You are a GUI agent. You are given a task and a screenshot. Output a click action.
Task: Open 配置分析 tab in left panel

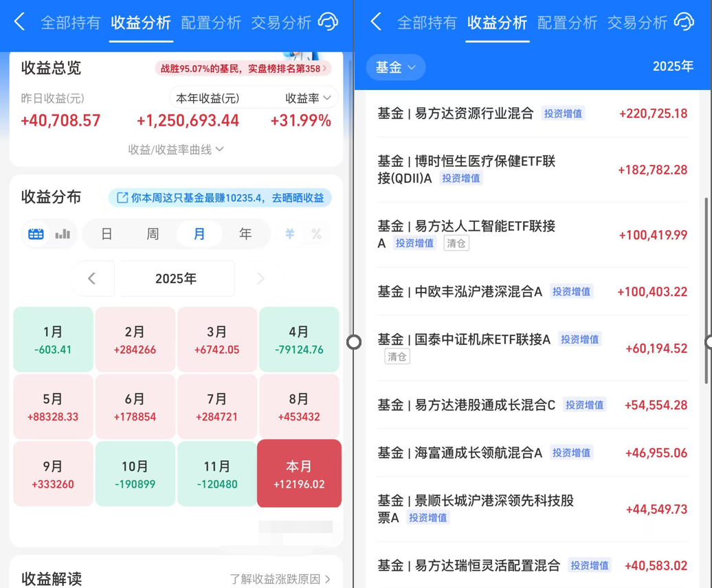point(211,23)
